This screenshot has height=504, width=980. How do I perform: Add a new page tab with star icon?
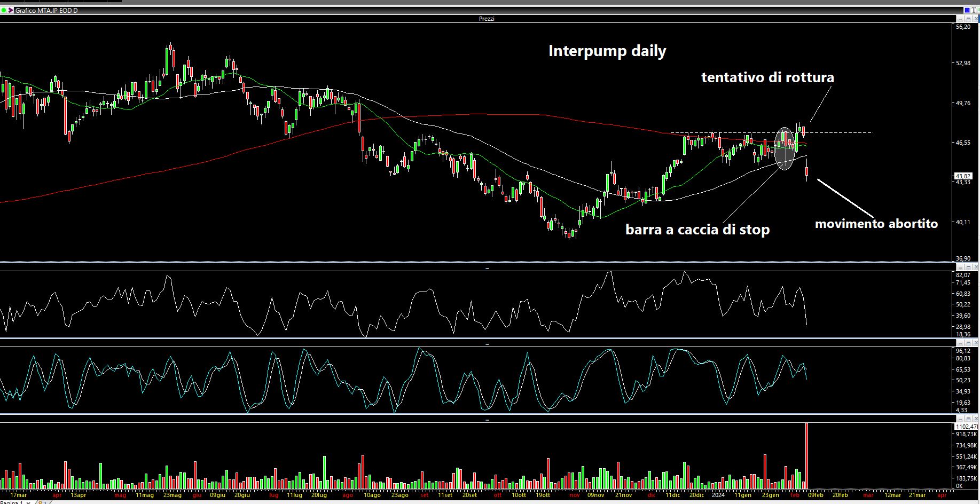(x=42, y=502)
